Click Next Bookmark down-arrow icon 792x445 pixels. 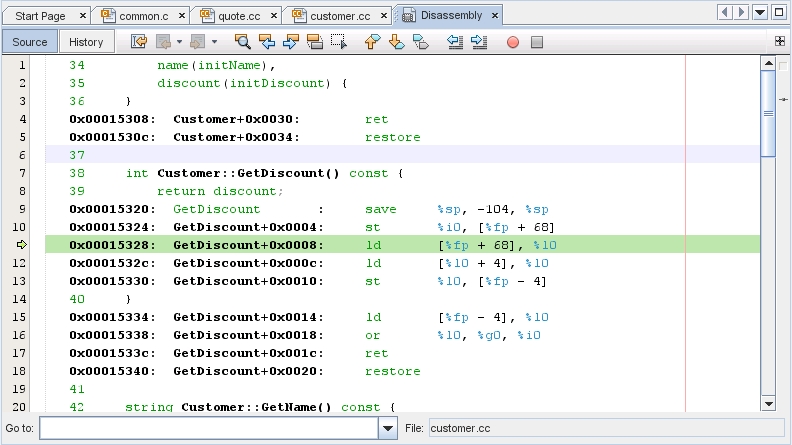pos(397,42)
